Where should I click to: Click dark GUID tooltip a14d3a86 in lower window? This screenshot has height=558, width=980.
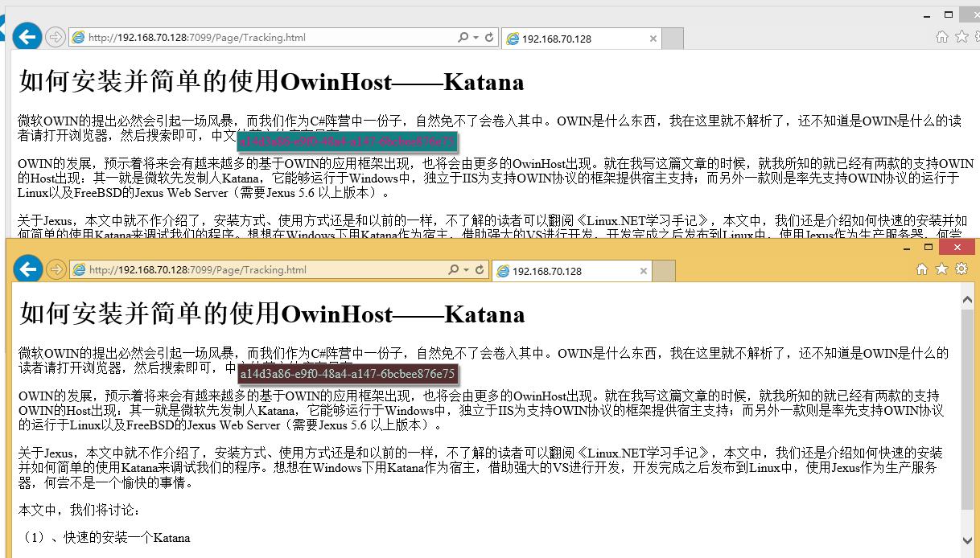pyautogui.click(x=348, y=374)
